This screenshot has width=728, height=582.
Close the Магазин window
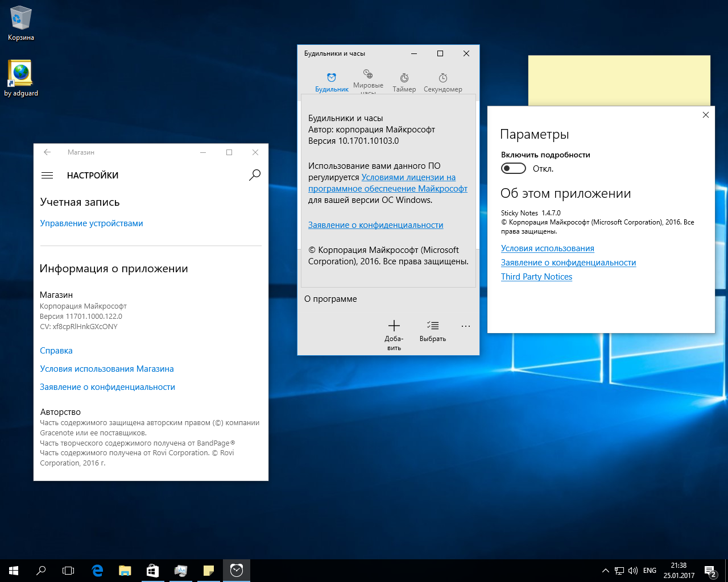255,152
